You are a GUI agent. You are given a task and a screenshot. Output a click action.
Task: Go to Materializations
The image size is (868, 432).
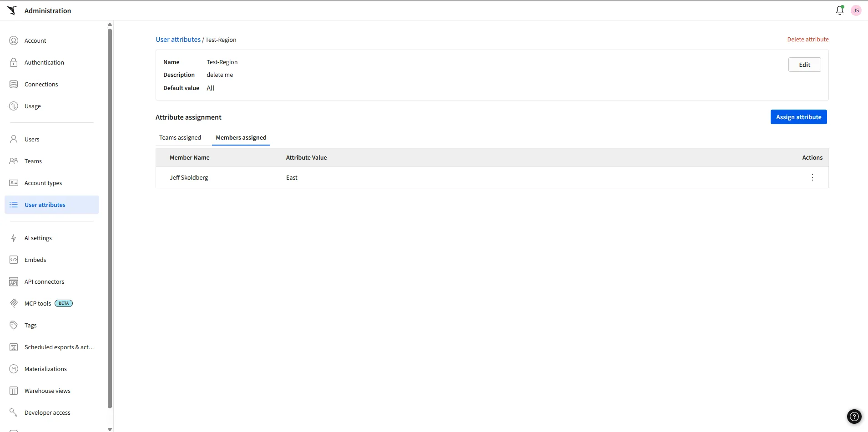(52, 369)
